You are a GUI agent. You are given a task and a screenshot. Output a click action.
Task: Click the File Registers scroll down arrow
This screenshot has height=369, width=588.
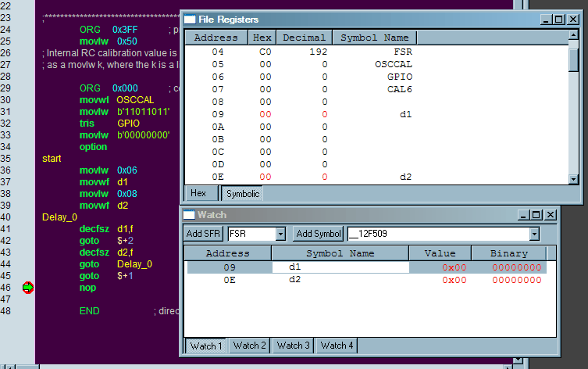[573, 179]
